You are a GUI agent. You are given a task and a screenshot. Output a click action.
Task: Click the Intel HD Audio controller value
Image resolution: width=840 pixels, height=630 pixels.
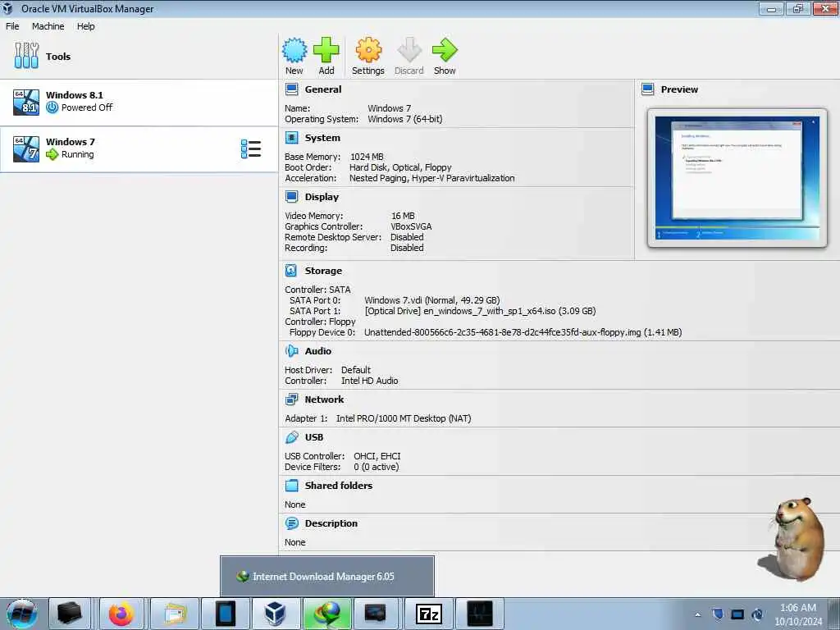tap(370, 381)
